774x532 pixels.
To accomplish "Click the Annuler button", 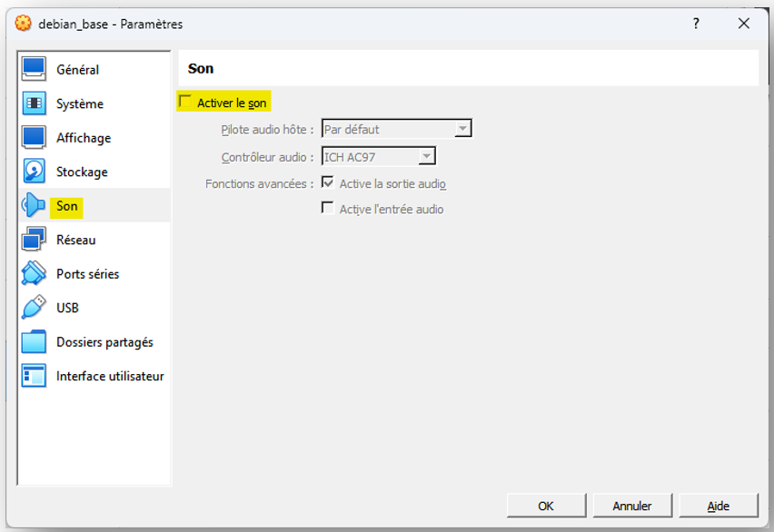I will pos(632,506).
